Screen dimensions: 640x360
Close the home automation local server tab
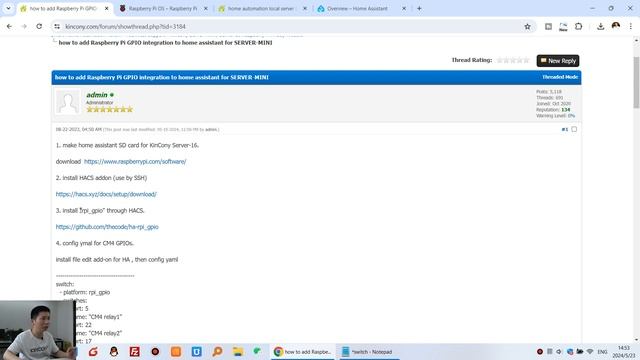(x=304, y=8)
